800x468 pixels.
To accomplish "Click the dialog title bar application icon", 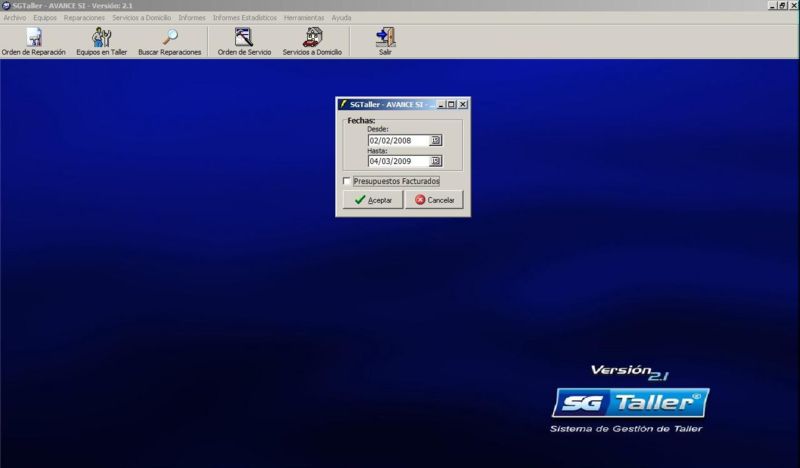I will [x=343, y=104].
